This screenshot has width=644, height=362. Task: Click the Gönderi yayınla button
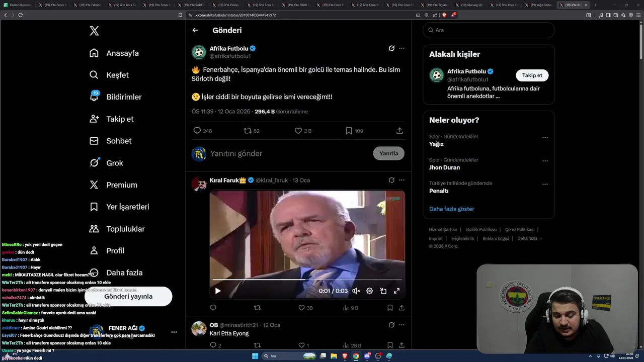coord(128,297)
